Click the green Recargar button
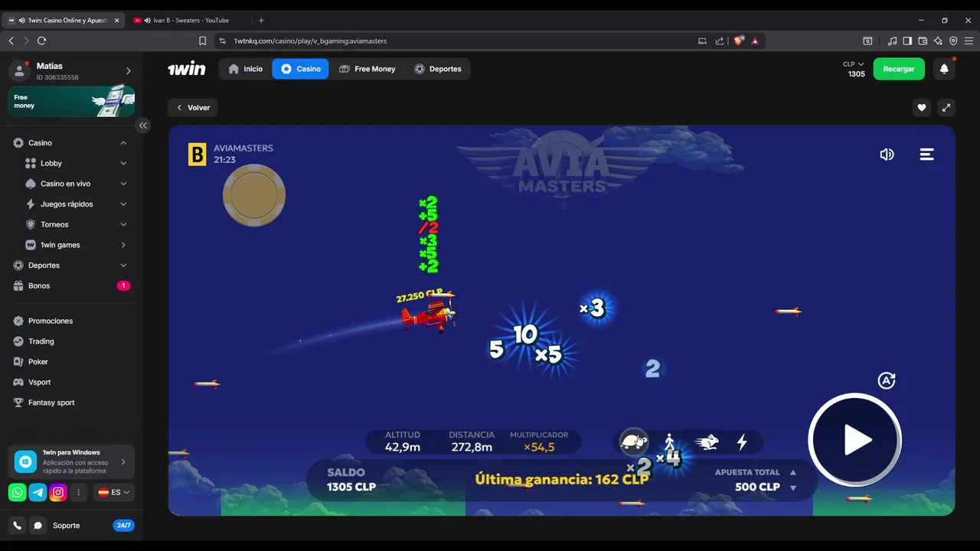 point(899,69)
